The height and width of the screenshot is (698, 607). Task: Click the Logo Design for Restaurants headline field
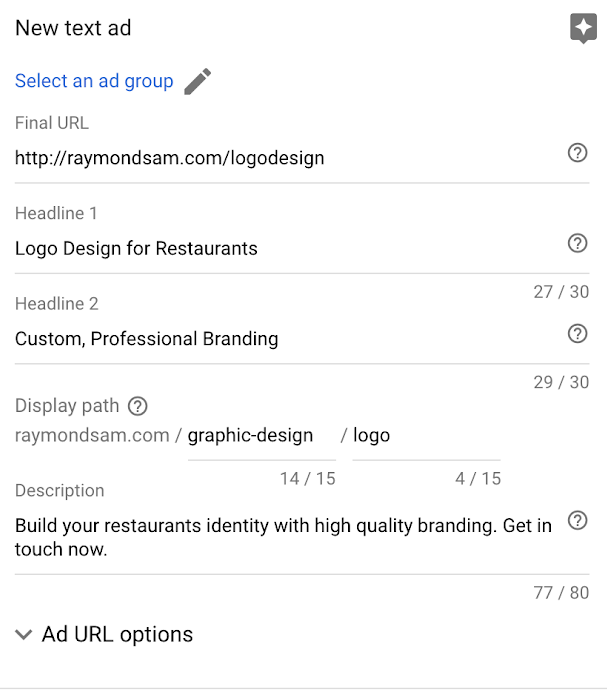click(287, 249)
